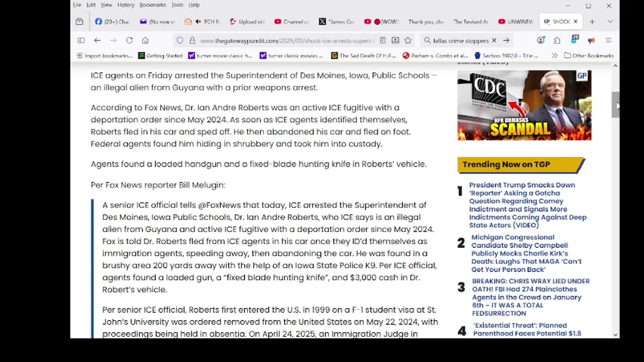This screenshot has width=644, height=362.
Task: View site security padlock info
Action: coord(192,40)
